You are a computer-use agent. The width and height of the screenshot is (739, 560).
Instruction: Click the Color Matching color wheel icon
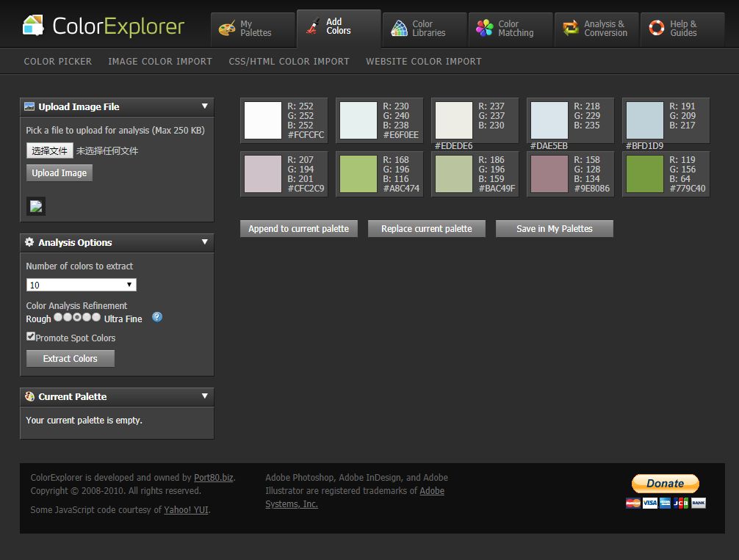(x=485, y=29)
